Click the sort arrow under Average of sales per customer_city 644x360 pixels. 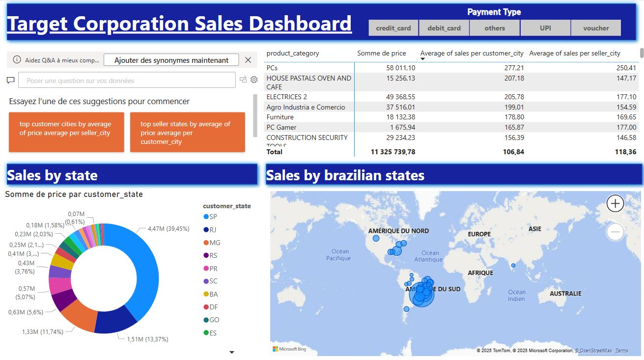coord(423,59)
